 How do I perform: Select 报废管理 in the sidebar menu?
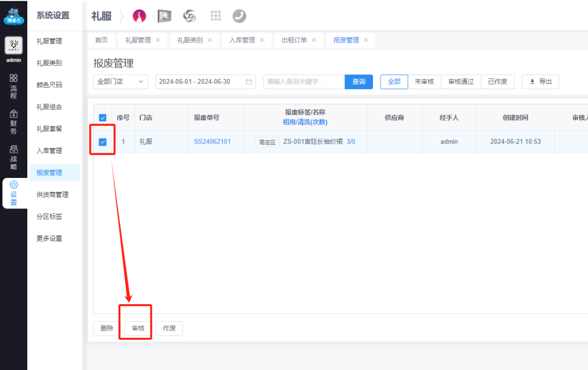tap(55, 173)
